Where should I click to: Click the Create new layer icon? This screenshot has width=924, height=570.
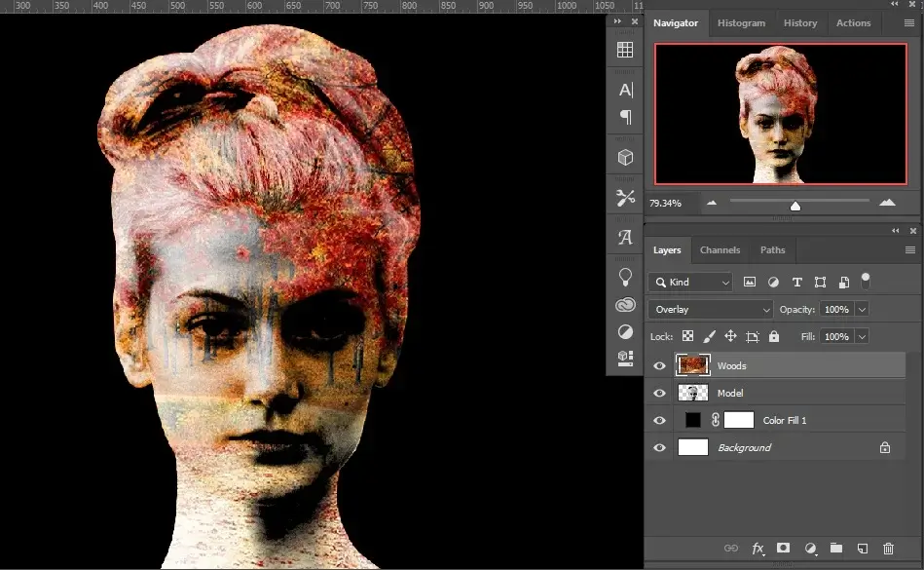(861, 549)
